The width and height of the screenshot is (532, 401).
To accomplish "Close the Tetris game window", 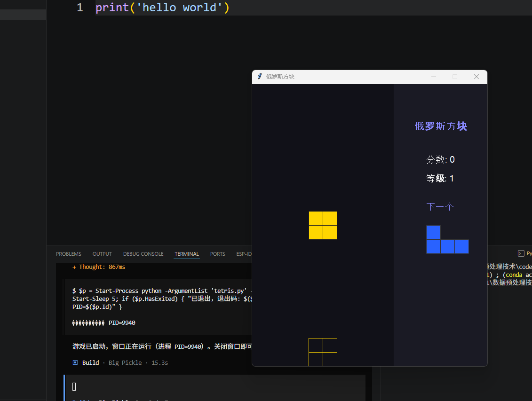I will click(x=476, y=77).
